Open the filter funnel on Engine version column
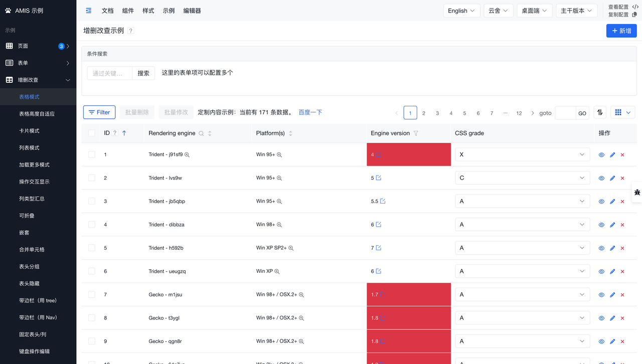Viewport: 642px width, 364px height. click(417, 133)
